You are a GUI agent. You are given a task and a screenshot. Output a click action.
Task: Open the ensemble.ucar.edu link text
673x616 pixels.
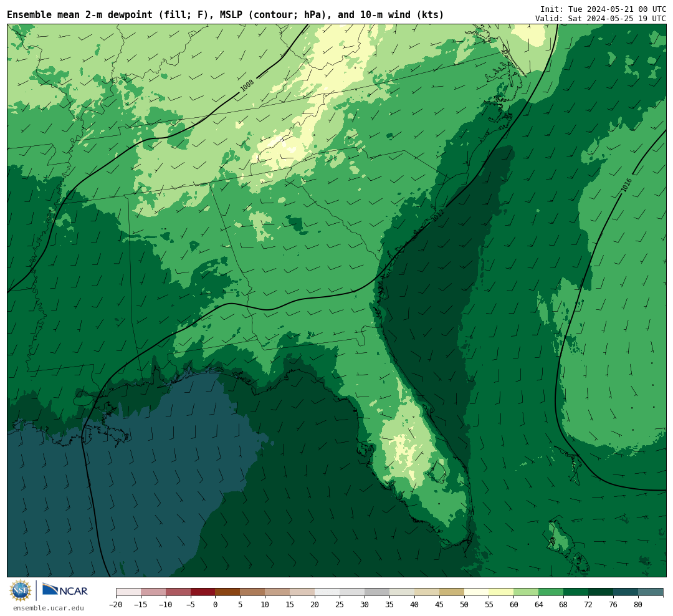click(49, 608)
